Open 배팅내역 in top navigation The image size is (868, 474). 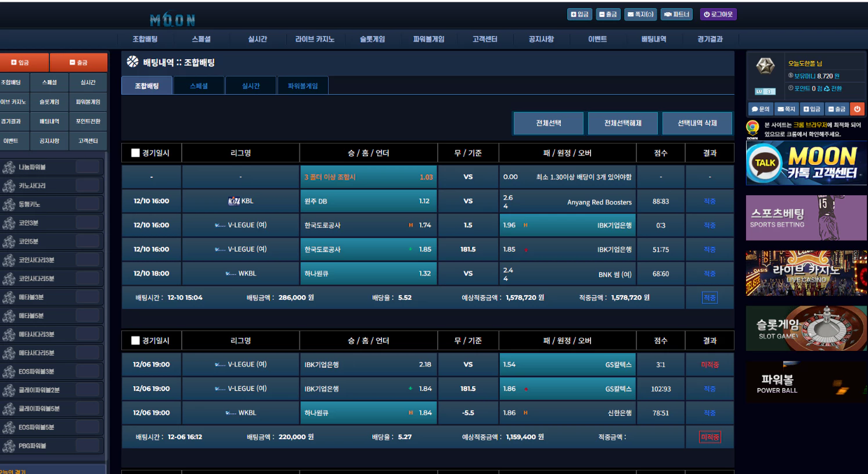[654, 39]
